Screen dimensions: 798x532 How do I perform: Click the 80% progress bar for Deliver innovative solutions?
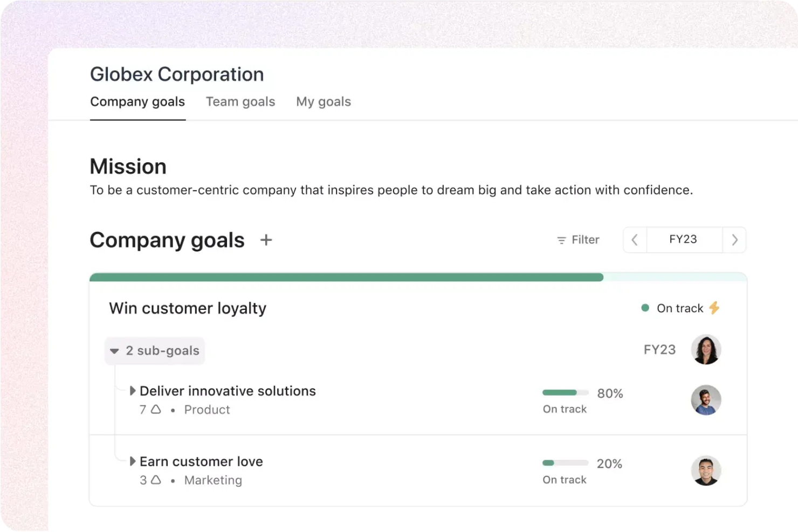pyautogui.click(x=565, y=392)
